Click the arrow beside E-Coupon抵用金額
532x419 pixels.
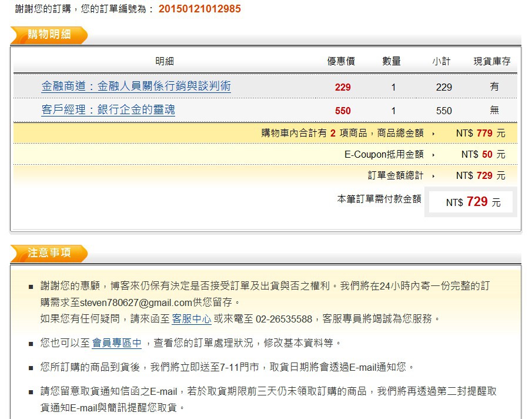[x=434, y=155]
